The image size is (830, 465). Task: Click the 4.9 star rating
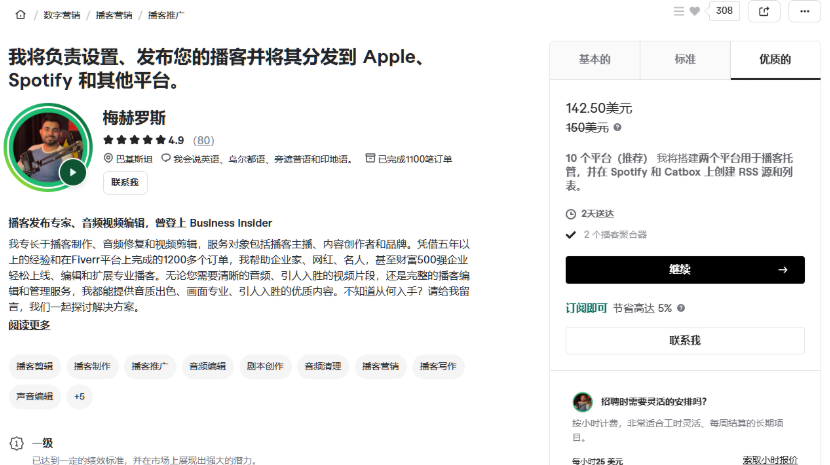pos(176,140)
